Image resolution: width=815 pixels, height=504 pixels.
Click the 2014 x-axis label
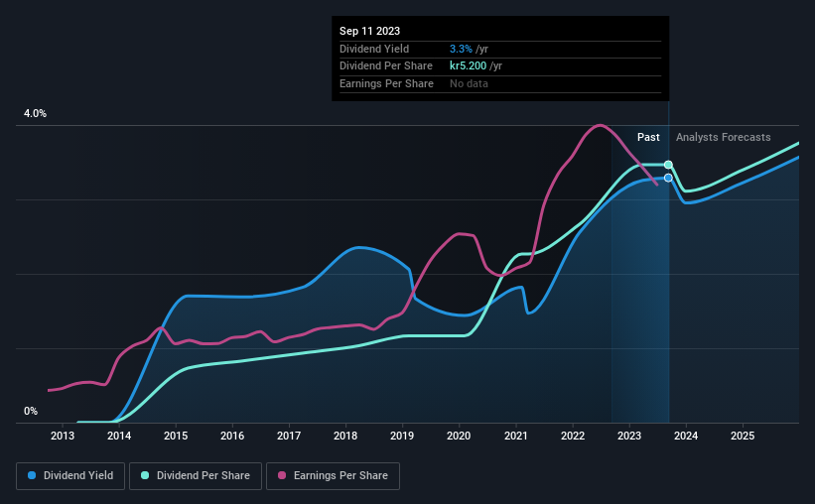119,436
